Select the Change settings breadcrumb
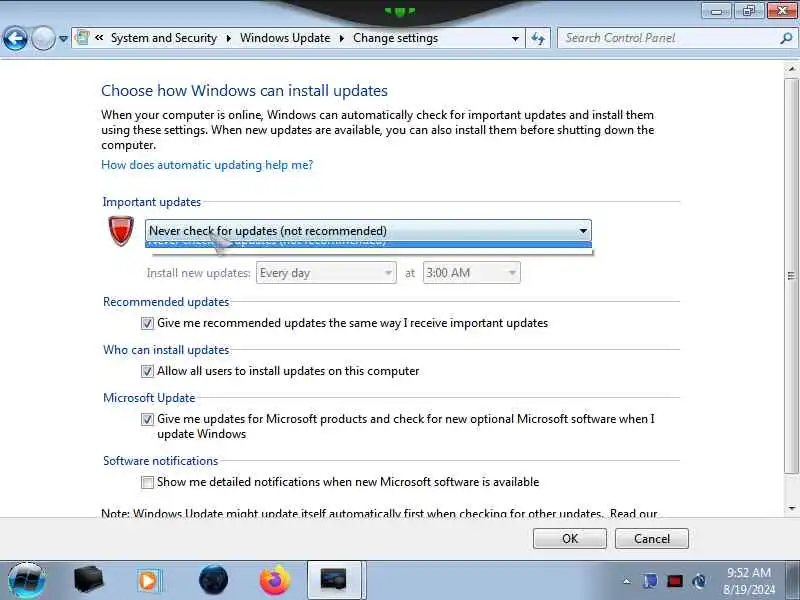 coord(395,38)
